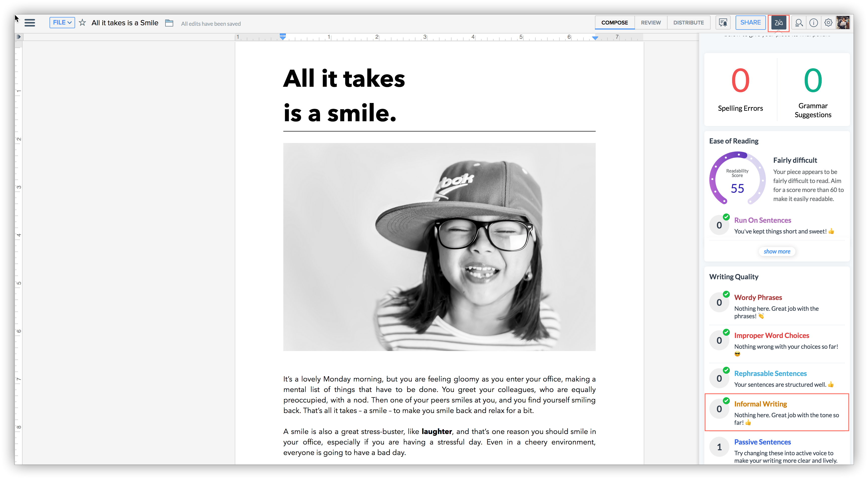This screenshot has height=479, width=868.
Task: Switch to the REVIEW tab
Action: (x=651, y=22)
